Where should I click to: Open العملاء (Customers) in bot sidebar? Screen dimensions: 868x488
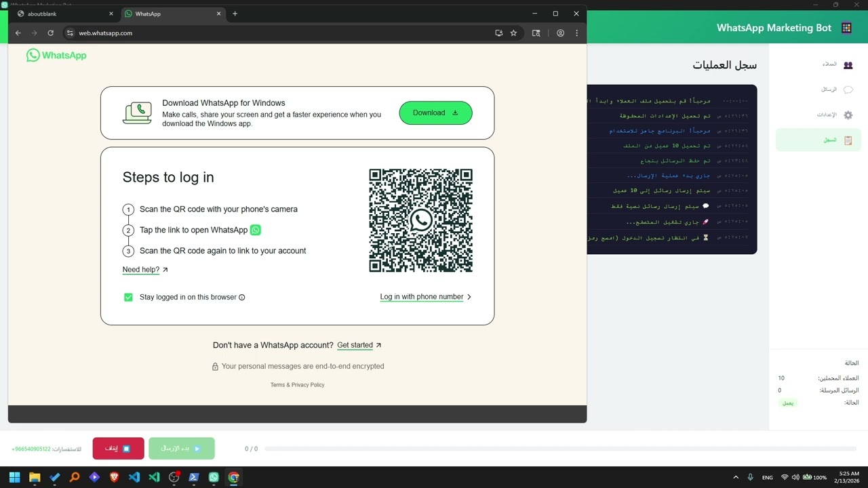click(x=818, y=64)
